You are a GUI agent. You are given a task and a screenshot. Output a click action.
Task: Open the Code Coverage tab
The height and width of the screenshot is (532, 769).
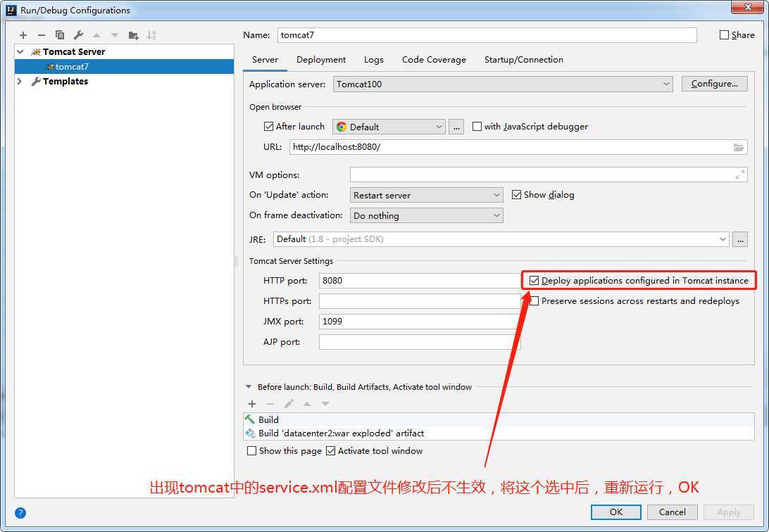(434, 60)
